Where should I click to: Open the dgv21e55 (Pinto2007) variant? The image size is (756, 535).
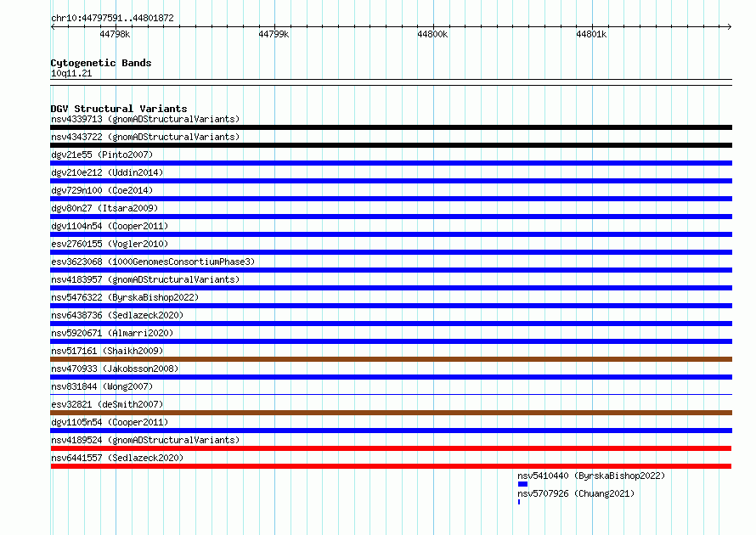[102, 155]
